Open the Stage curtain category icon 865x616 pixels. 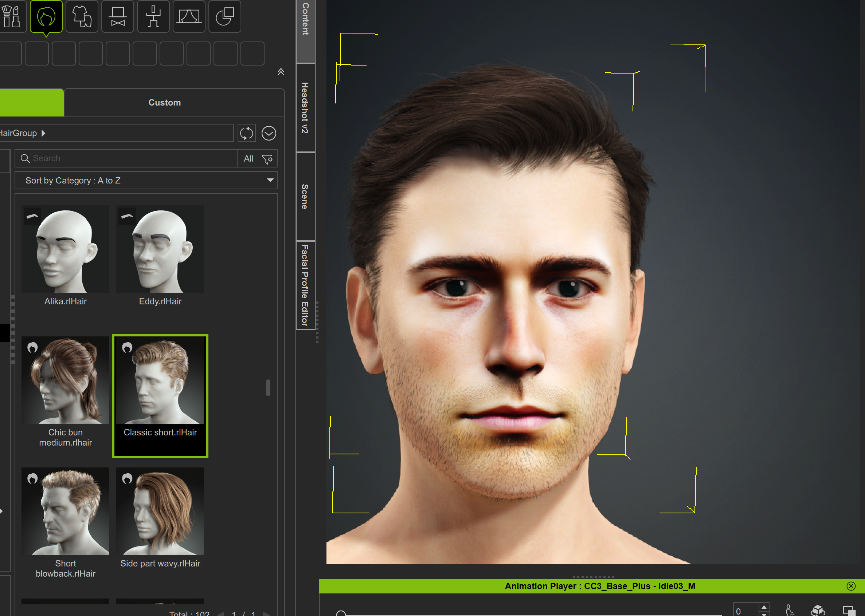pos(189,16)
